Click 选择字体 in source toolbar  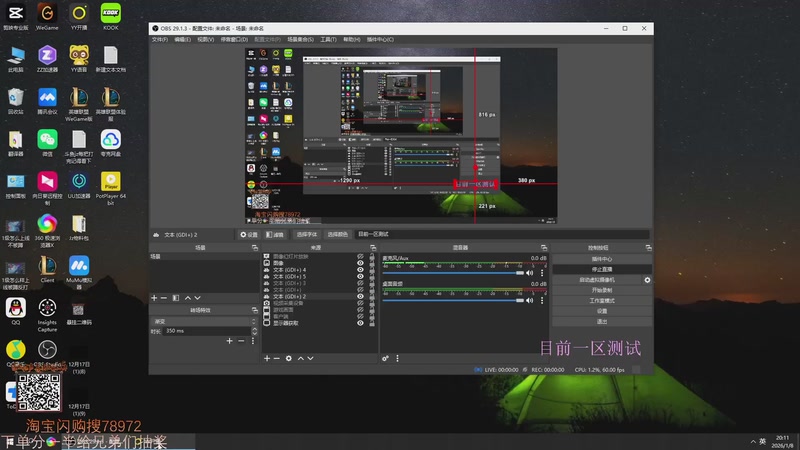click(307, 235)
